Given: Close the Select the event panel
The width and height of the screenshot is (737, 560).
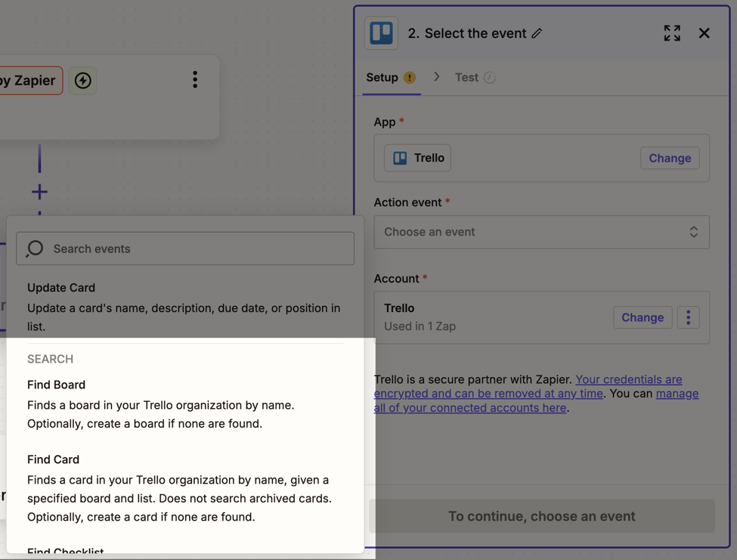Looking at the screenshot, I should (x=704, y=33).
